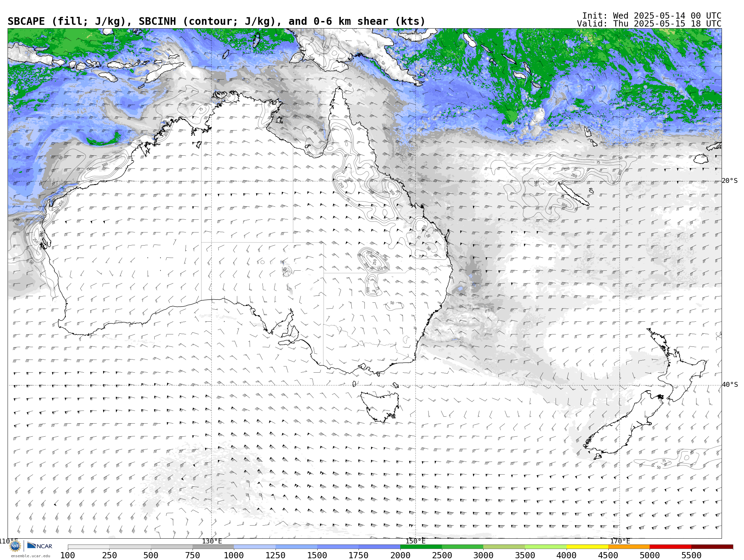Pick the lime swatch between 3500 and 4000

click(x=546, y=547)
